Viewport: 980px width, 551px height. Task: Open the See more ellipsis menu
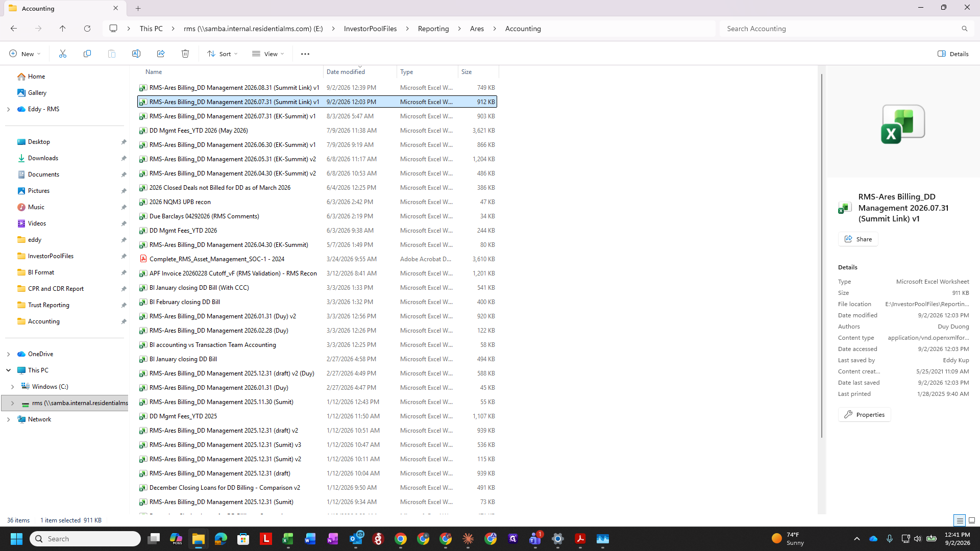coord(305,54)
